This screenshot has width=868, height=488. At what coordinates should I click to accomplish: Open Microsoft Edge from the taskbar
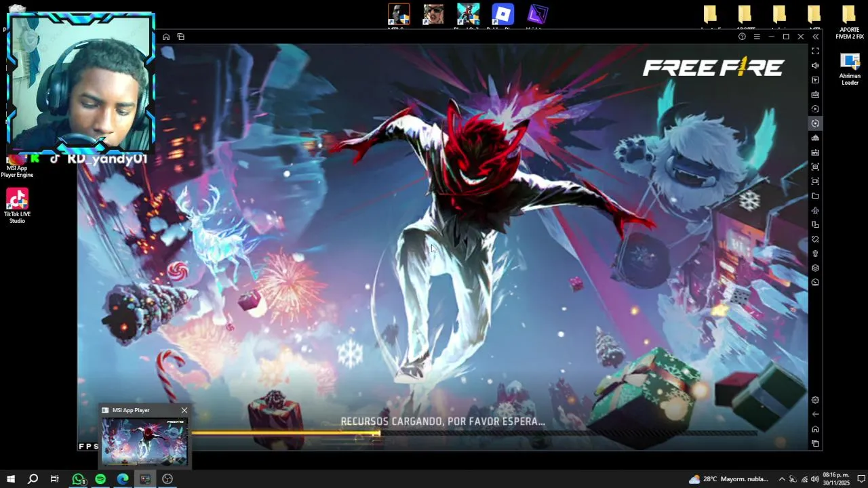[x=123, y=479]
